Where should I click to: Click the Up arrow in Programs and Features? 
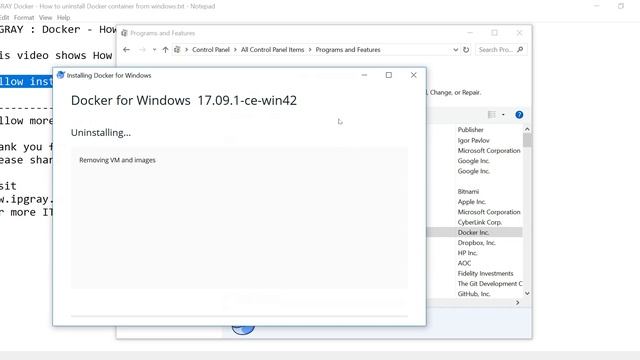coord(165,49)
